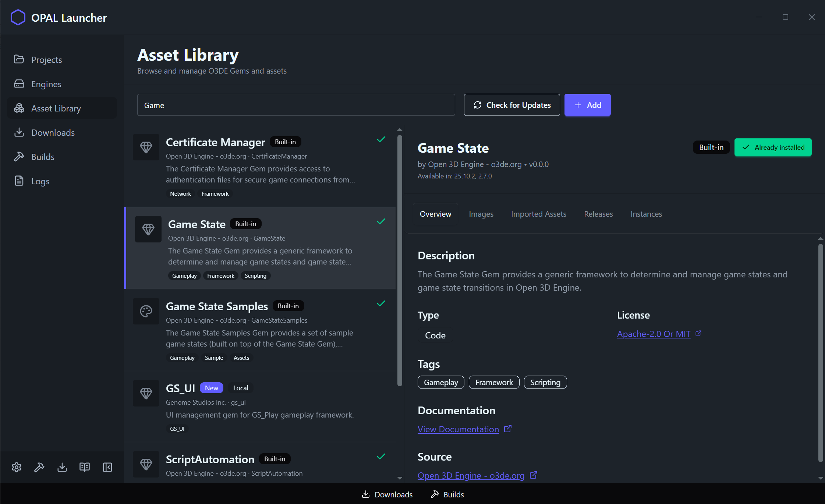Click hammer icon in bottom sidebar toolbar

(x=39, y=467)
